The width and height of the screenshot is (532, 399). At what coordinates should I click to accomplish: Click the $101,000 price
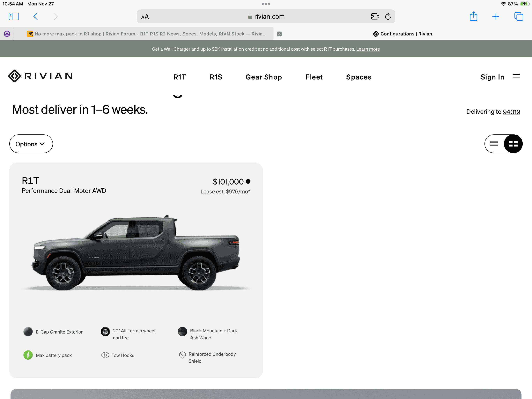228,182
